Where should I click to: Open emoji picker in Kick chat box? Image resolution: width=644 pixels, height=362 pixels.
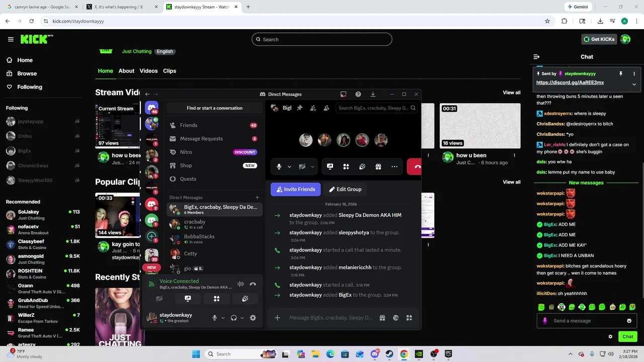click(629, 321)
